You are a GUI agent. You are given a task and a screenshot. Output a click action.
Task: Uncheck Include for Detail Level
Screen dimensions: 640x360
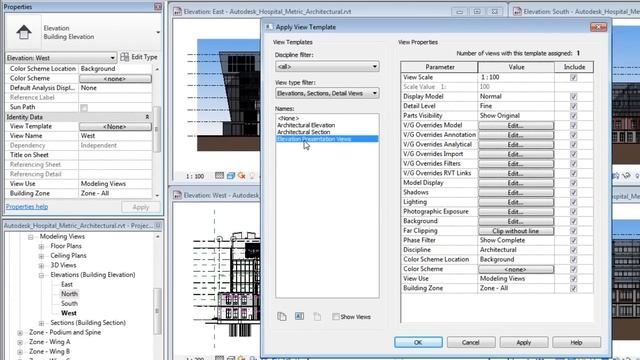pos(573,106)
